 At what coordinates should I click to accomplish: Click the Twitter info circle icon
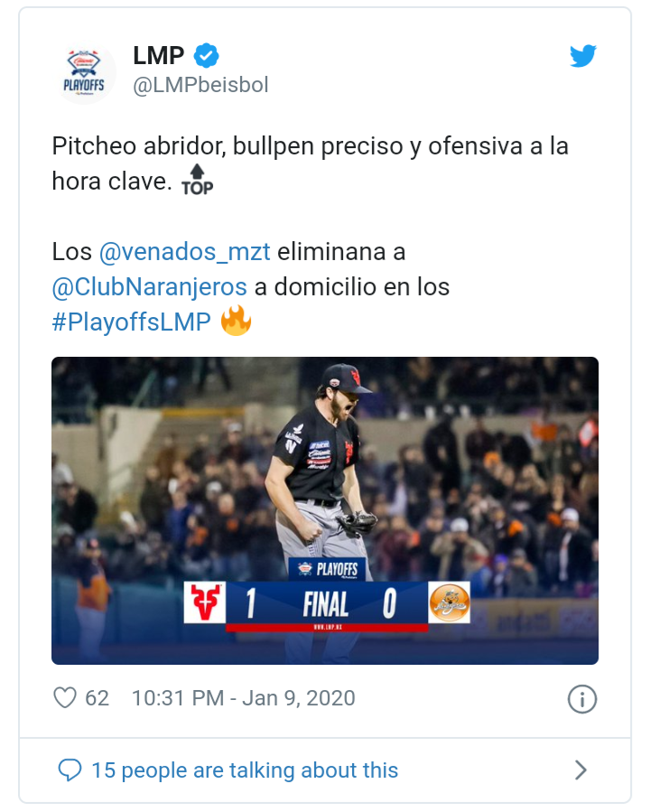pyautogui.click(x=581, y=699)
